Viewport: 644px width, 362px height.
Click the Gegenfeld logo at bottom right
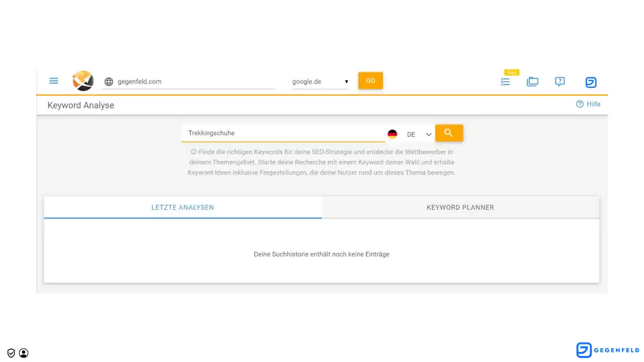tap(608, 350)
